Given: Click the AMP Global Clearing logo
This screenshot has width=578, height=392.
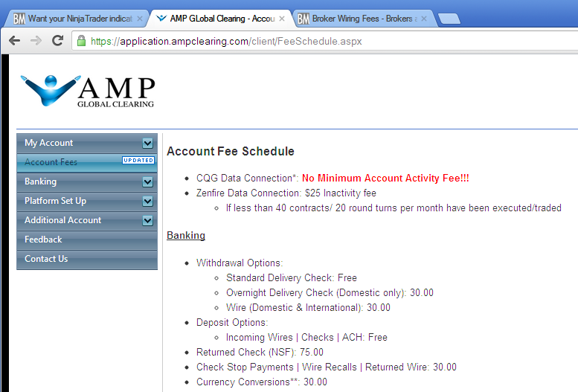Looking at the screenshot, I should point(88,91).
